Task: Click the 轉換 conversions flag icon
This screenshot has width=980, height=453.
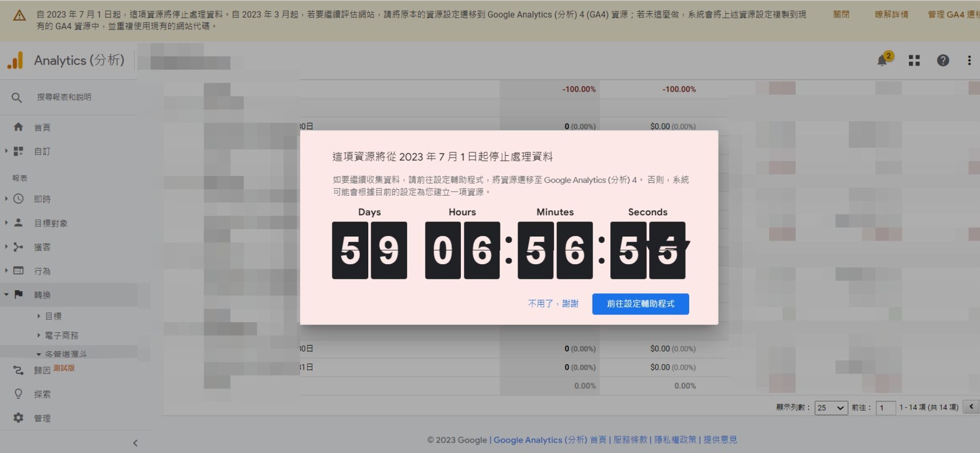Action: (18, 294)
